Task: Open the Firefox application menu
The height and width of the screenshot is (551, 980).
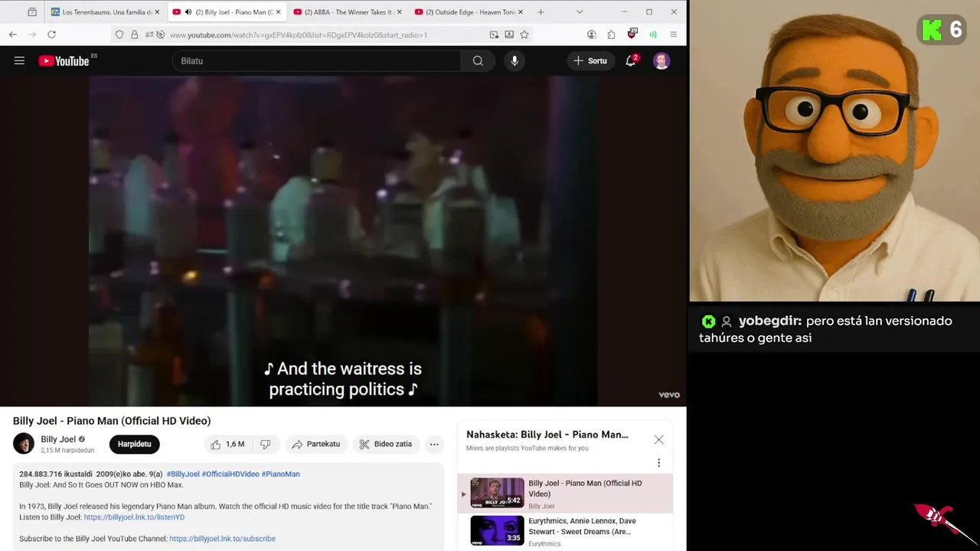Action: pos(673,34)
